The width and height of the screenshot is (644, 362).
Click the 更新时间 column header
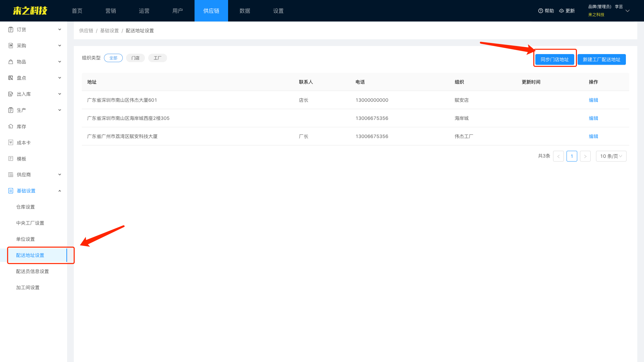[x=531, y=82]
